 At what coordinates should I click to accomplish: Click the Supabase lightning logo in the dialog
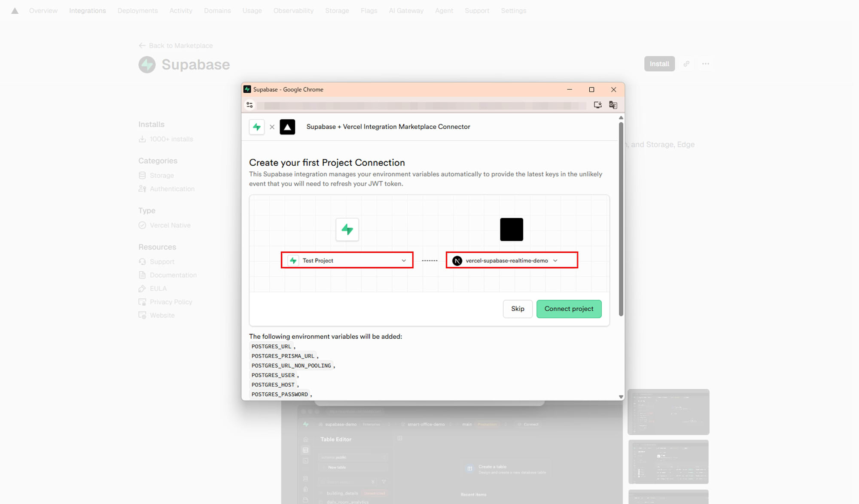pyautogui.click(x=347, y=229)
